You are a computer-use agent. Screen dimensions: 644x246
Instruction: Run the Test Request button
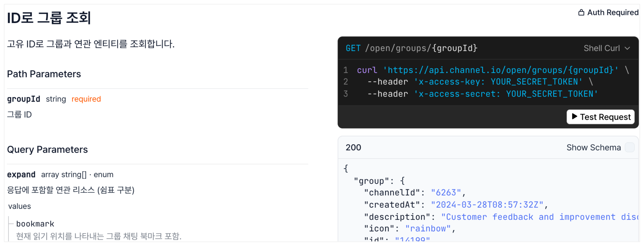pyautogui.click(x=600, y=117)
